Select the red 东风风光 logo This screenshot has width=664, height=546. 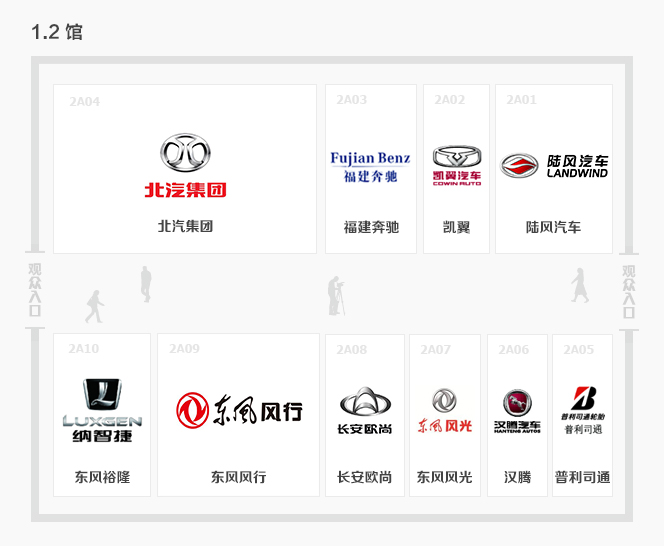tap(444, 410)
